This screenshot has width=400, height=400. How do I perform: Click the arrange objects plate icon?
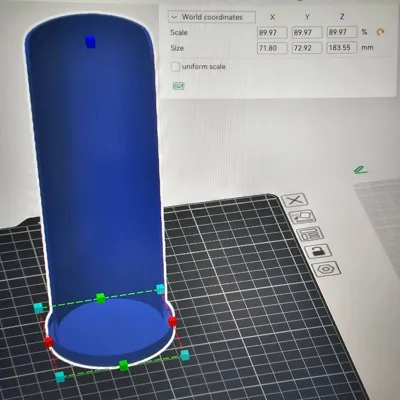coord(310,234)
